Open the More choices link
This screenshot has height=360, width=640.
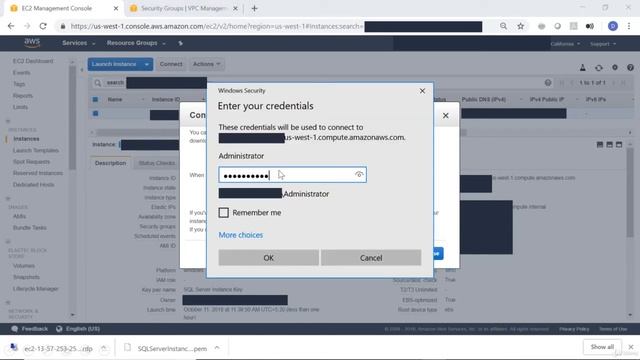pyautogui.click(x=240, y=235)
